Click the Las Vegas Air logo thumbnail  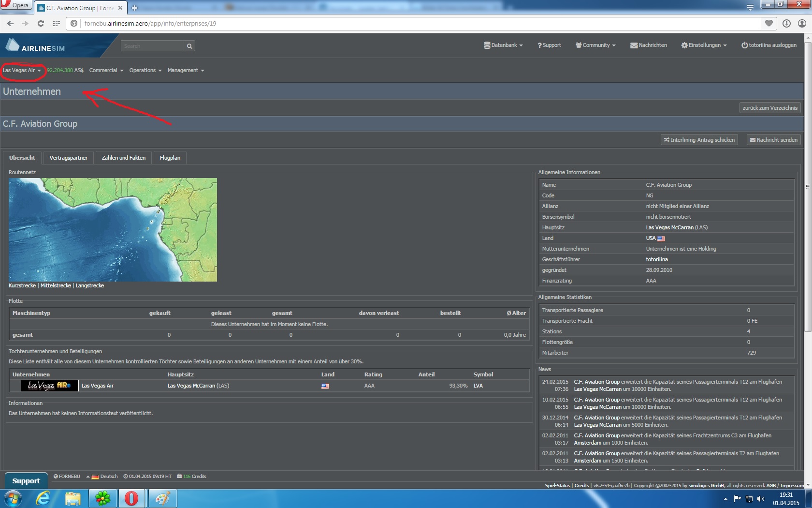[49, 386]
